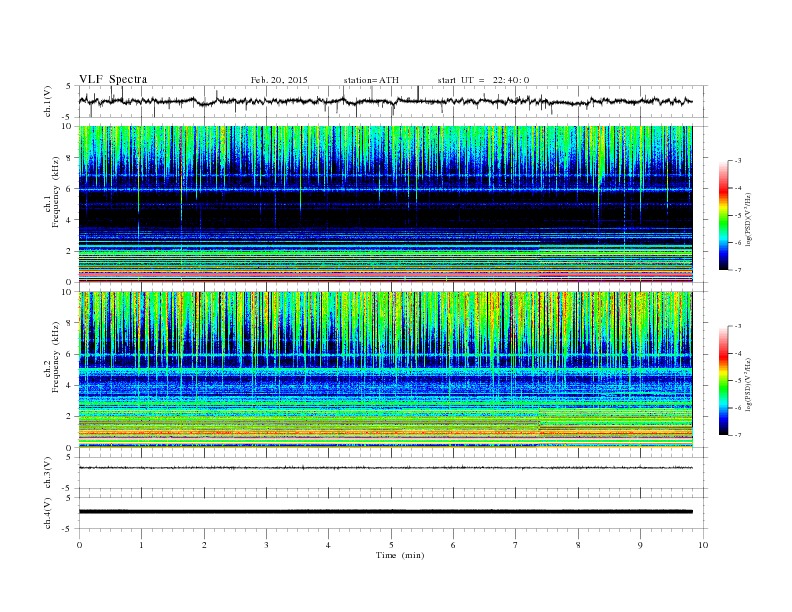
Task: Click the thick ch.4 voltage trace
Action: pyautogui.click(x=385, y=512)
